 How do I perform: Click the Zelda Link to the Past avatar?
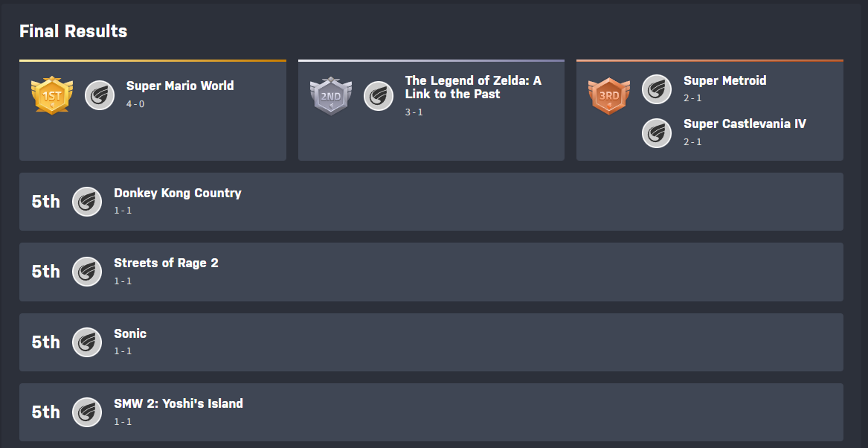379,96
